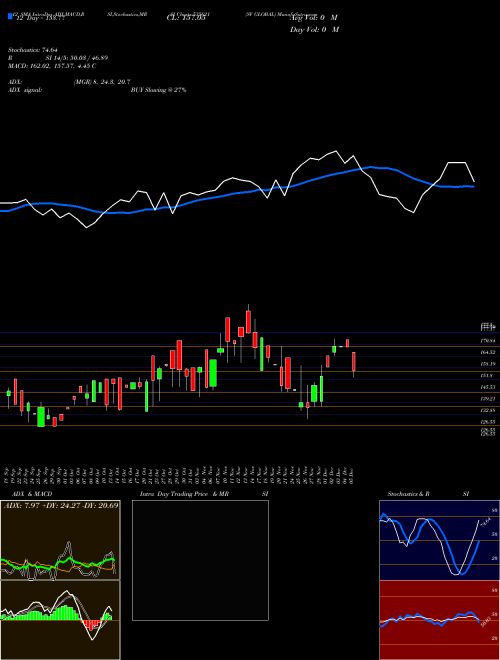Click the '(MGR) 8, 24.3, 20.7' ADX values
This screenshot has width=500, height=660.
tap(101, 82)
